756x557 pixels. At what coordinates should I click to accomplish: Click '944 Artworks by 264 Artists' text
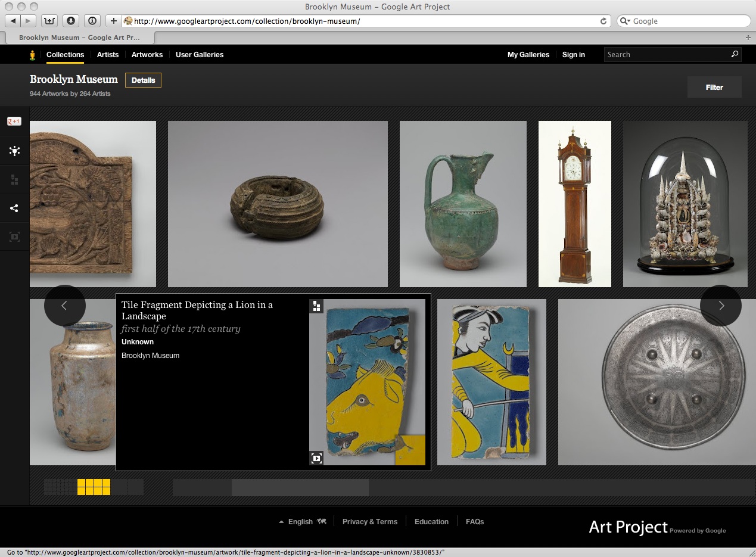coord(70,94)
